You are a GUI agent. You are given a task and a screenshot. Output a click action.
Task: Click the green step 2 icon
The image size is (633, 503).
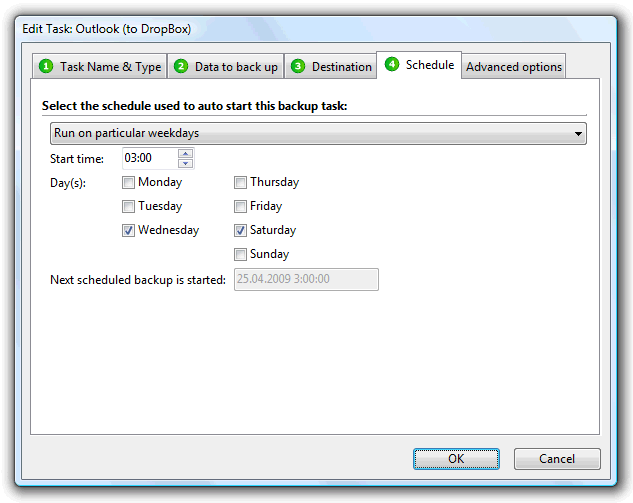click(181, 67)
